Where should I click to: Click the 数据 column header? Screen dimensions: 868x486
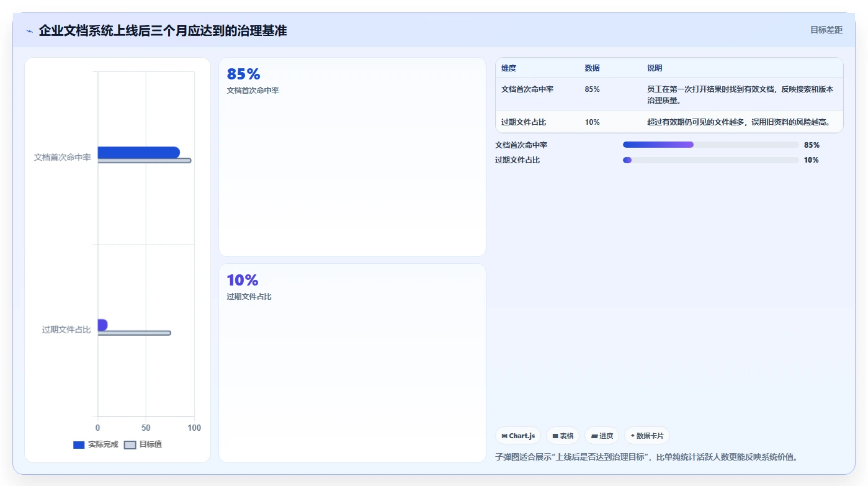pos(593,68)
